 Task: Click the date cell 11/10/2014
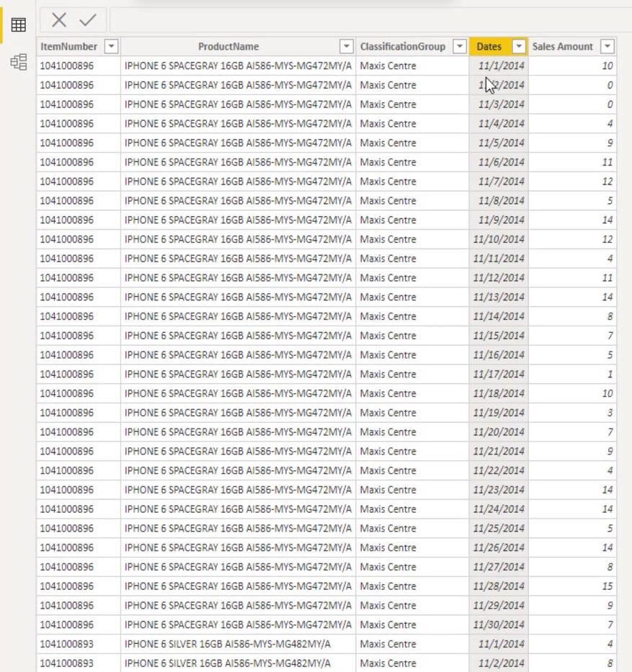[499, 239]
